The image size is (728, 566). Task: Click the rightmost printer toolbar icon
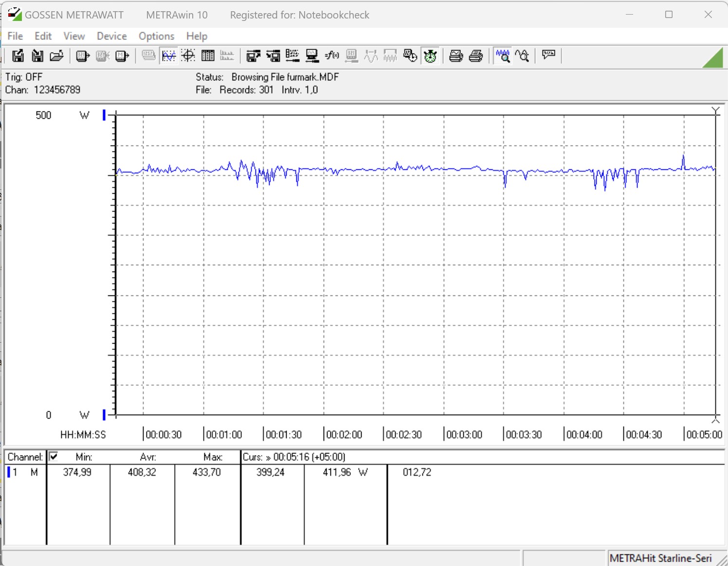476,56
